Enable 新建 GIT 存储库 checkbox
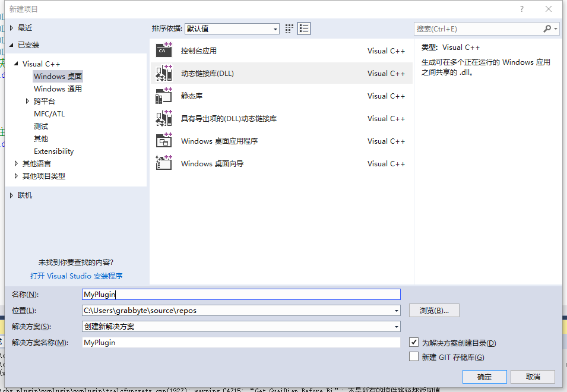Viewport: 567px width, 392px height. [x=414, y=356]
